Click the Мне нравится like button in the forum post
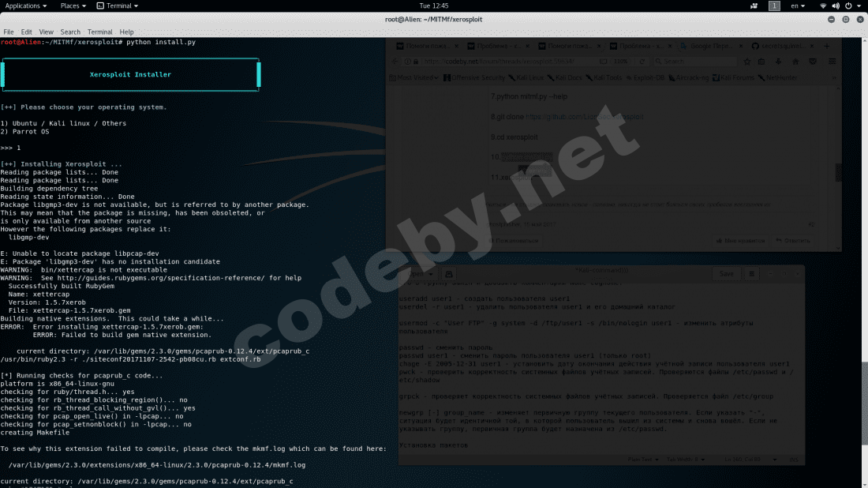Screen dimensions: 868x488 click(x=741, y=240)
